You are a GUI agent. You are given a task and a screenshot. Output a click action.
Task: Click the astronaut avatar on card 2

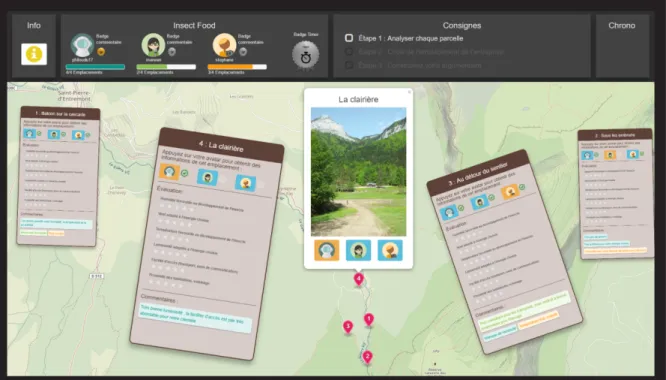pyautogui.click(x=587, y=155)
